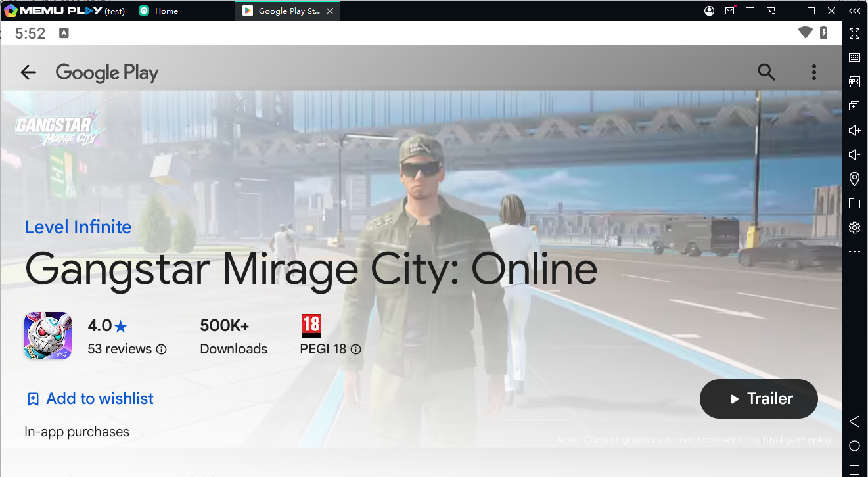
Task: Click the Wi-Fi status icon
Action: point(805,33)
